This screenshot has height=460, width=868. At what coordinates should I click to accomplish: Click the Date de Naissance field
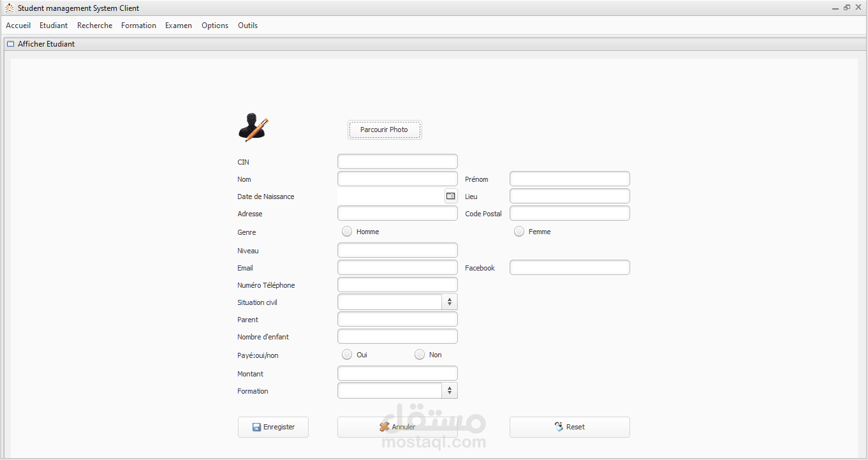coord(390,196)
